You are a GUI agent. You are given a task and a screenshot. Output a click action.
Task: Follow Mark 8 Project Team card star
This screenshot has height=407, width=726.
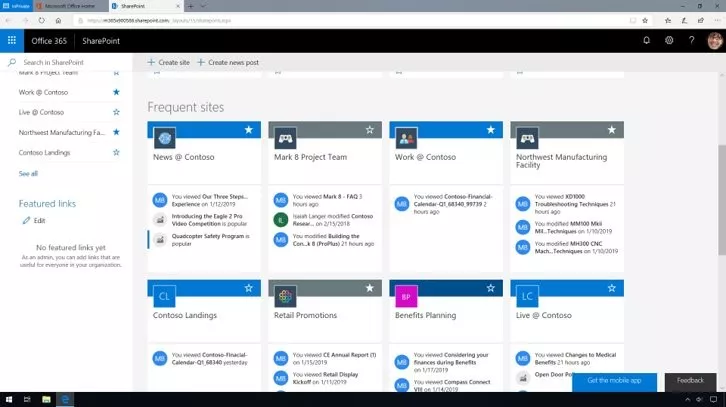[369, 130]
